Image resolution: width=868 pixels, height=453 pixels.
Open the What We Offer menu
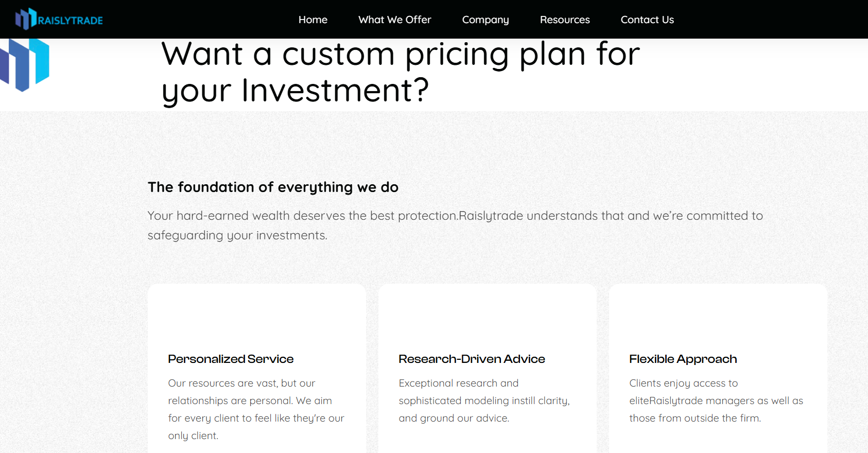coord(394,20)
